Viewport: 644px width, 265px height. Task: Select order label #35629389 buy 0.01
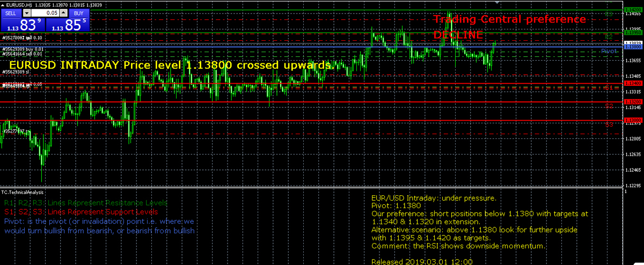[x=24, y=49]
